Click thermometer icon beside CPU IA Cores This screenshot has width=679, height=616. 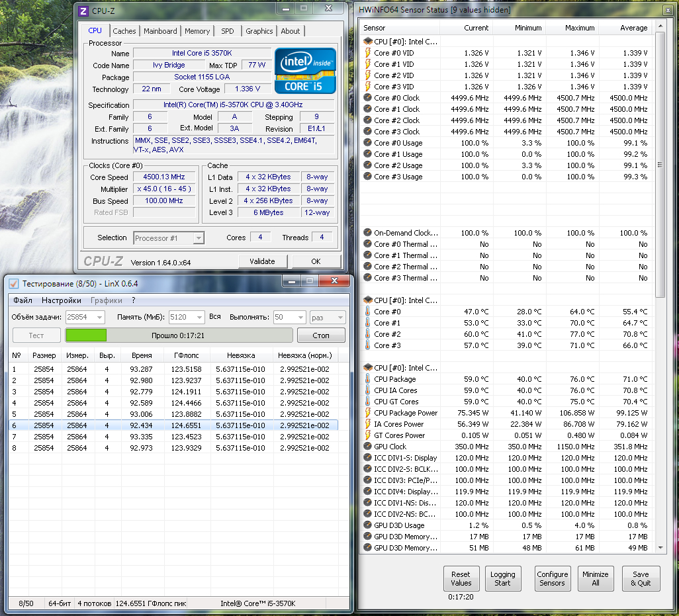pyautogui.click(x=368, y=390)
